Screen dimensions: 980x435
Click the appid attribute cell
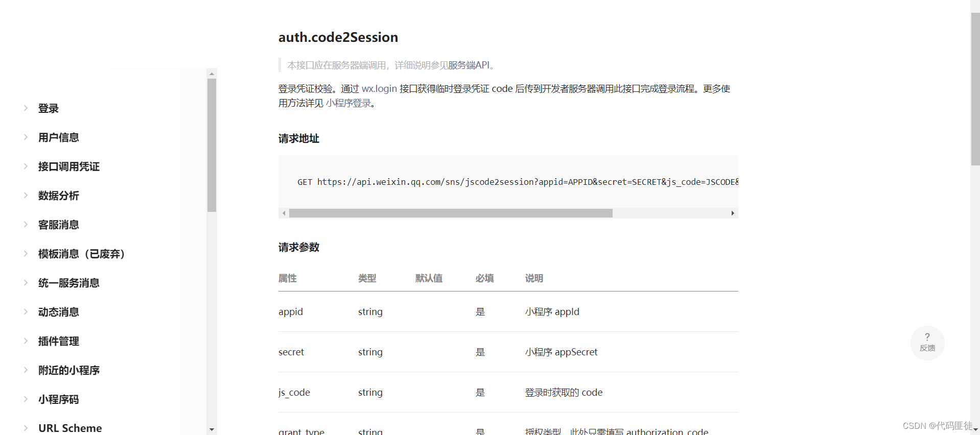(291, 312)
